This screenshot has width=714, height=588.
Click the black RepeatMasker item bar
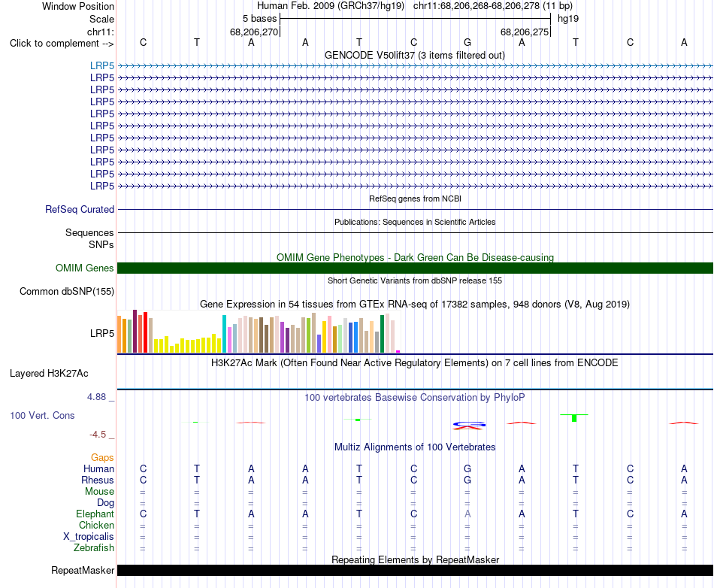(415, 570)
